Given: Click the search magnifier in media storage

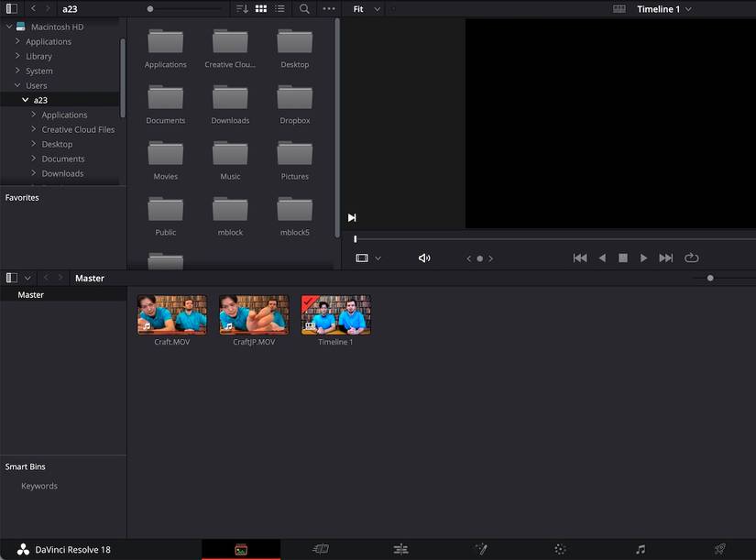Looking at the screenshot, I should (304, 8).
